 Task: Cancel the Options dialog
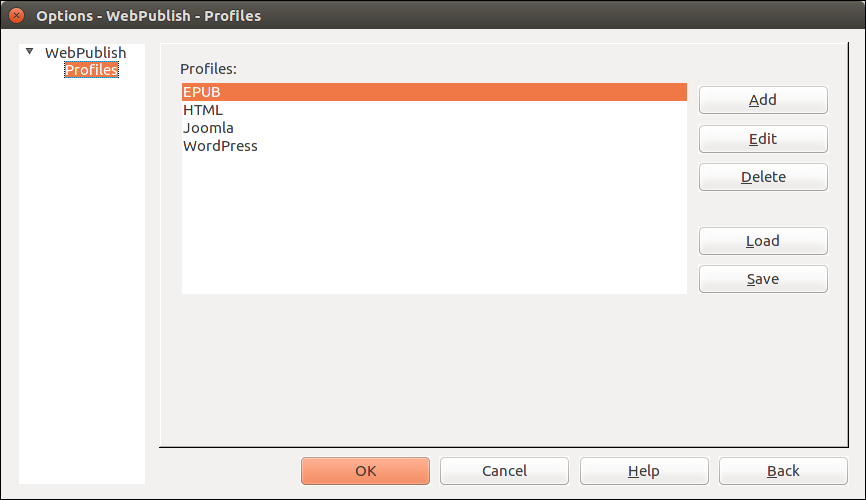[504, 471]
